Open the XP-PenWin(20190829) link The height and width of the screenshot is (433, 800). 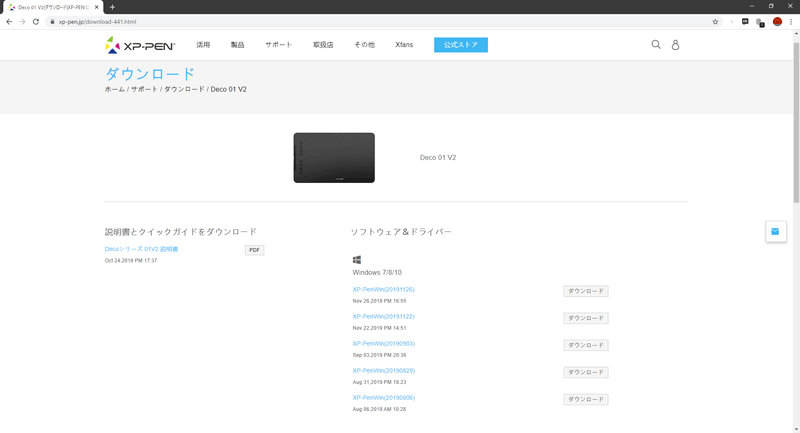click(384, 370)
